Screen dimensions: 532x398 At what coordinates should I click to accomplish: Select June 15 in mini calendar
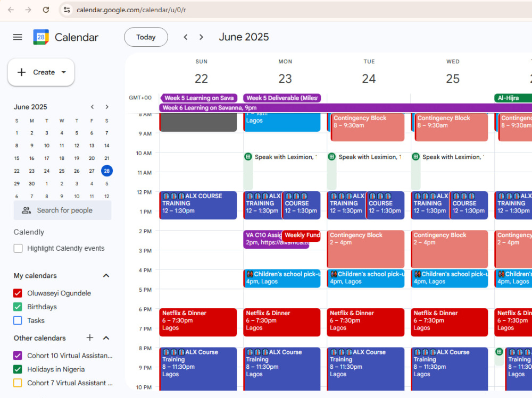[16, 158]
